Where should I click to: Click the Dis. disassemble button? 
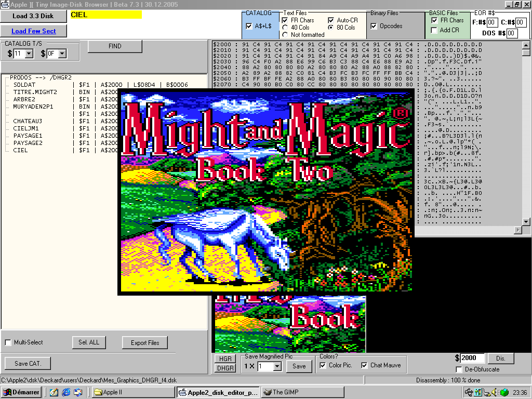point(500,358)
